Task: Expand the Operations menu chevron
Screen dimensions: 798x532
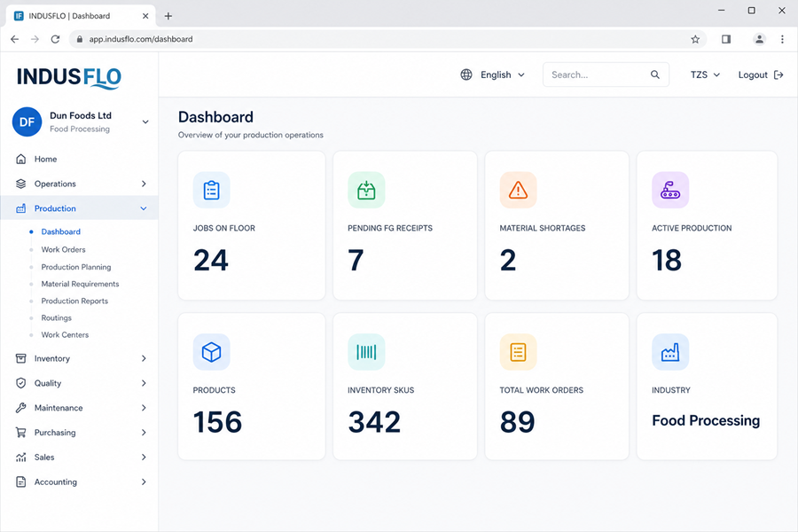Action: (144, 184)
